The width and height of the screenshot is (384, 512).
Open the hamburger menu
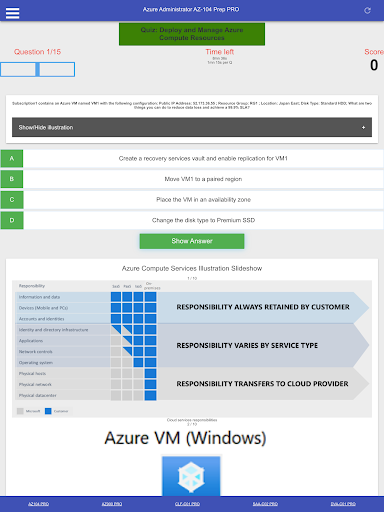coord(12,13)
